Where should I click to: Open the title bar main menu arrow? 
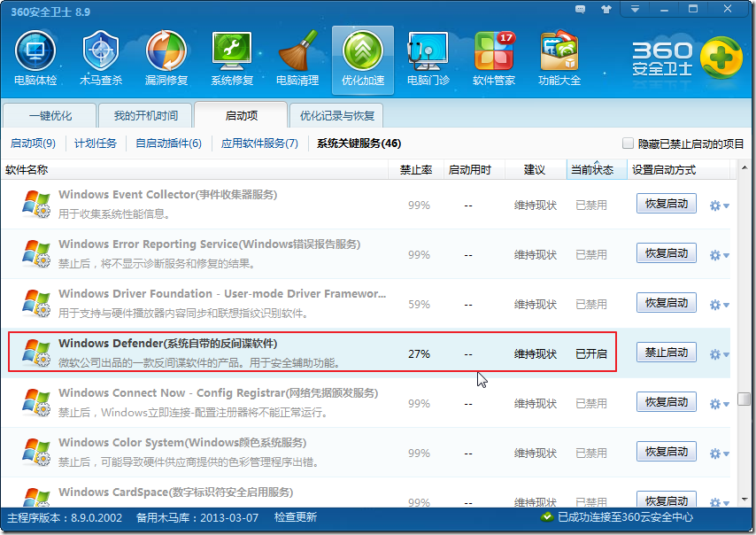[x=635, y=9]
